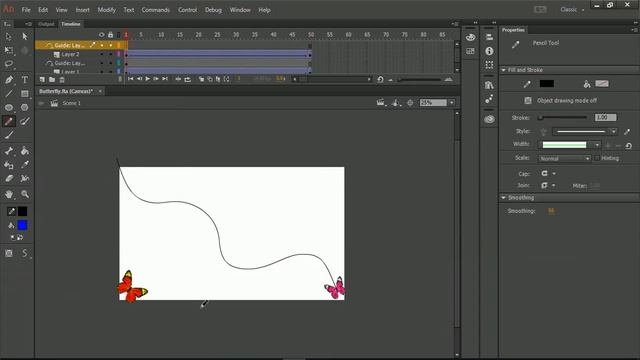Click the Play button in timeline

(147, 79)
